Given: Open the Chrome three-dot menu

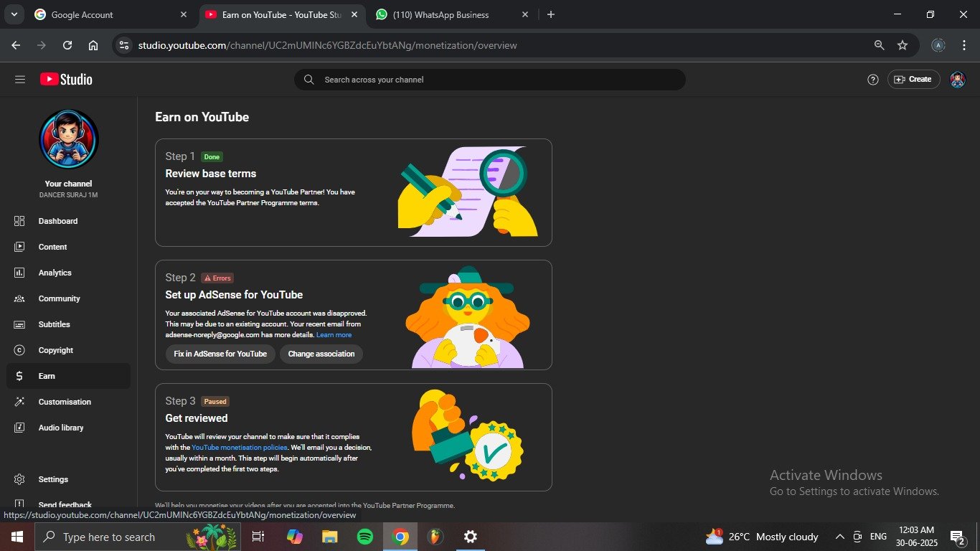Looking at the screenshot, I should 964,45.
